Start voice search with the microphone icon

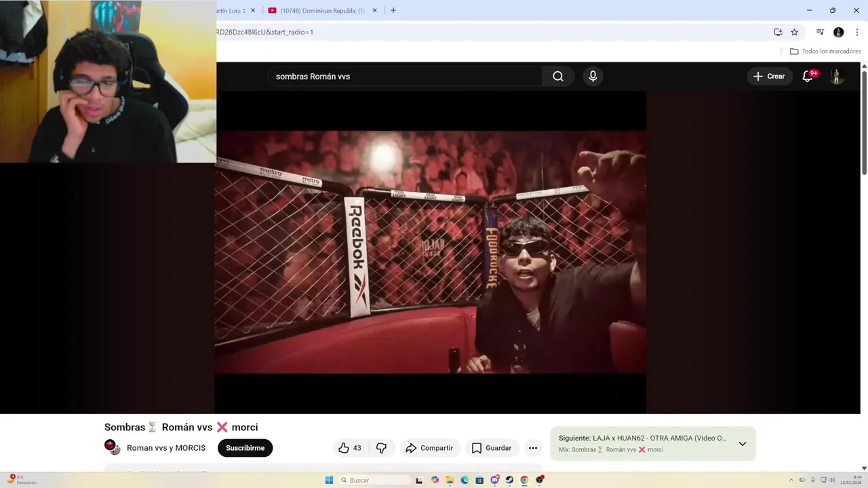pos(593,77)
